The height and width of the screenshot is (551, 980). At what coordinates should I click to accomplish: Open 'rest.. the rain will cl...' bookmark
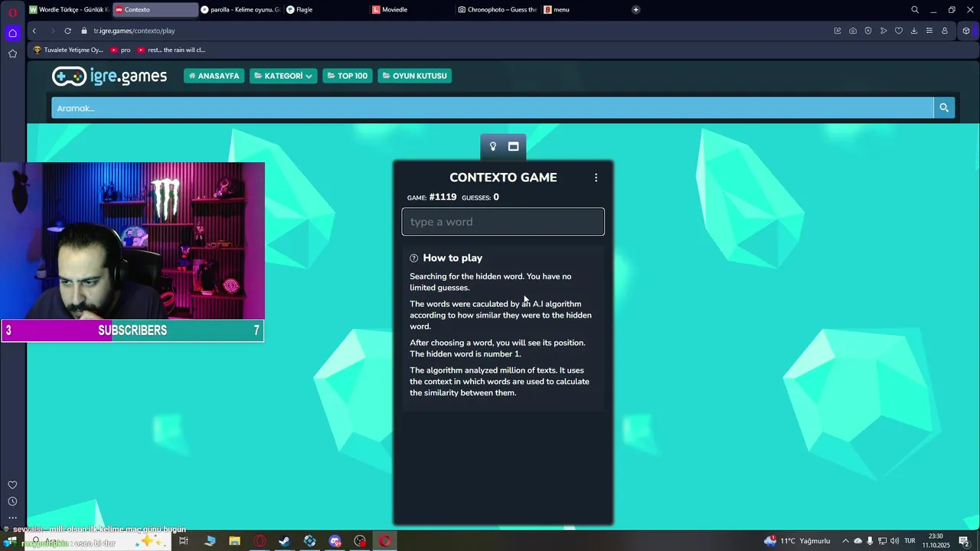(171, 50)
